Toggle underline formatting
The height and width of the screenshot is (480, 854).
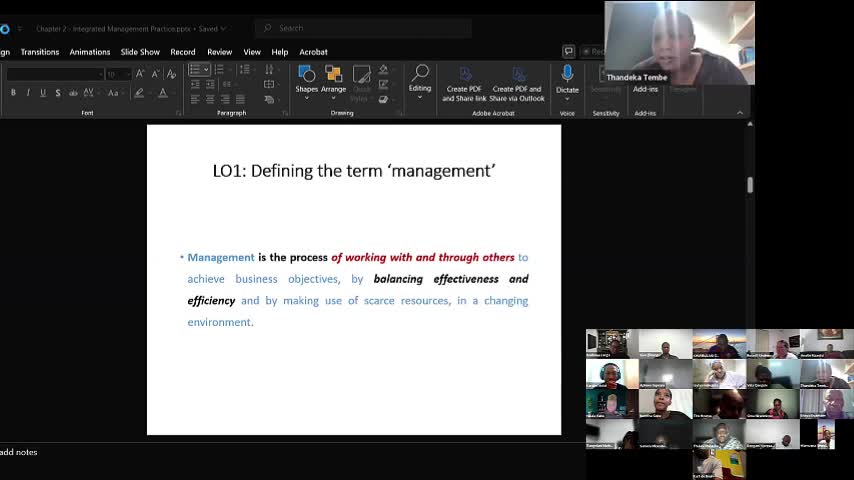tap(42, 93)
